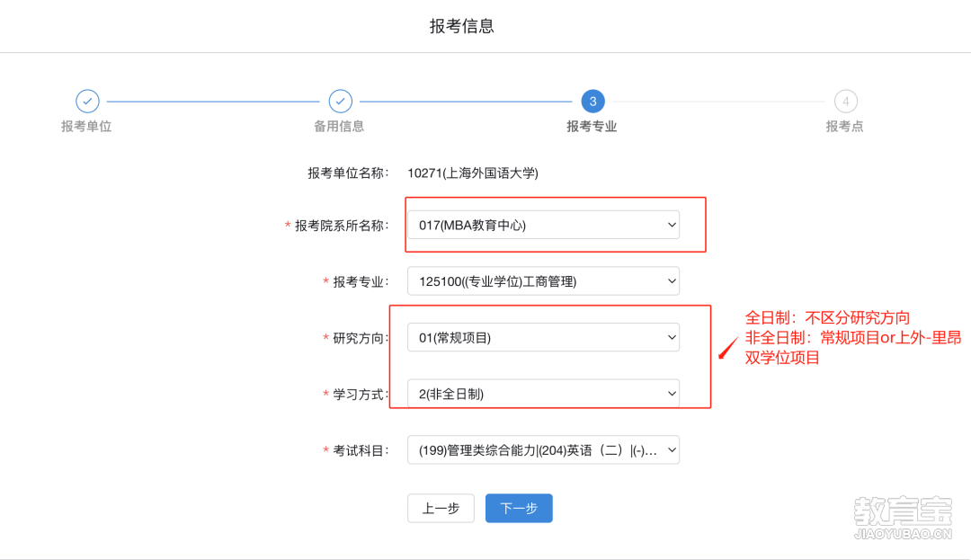Click the 10271(上海外国语大学) unit name text
Screen dimensions: 971x560
coord(473,173)
